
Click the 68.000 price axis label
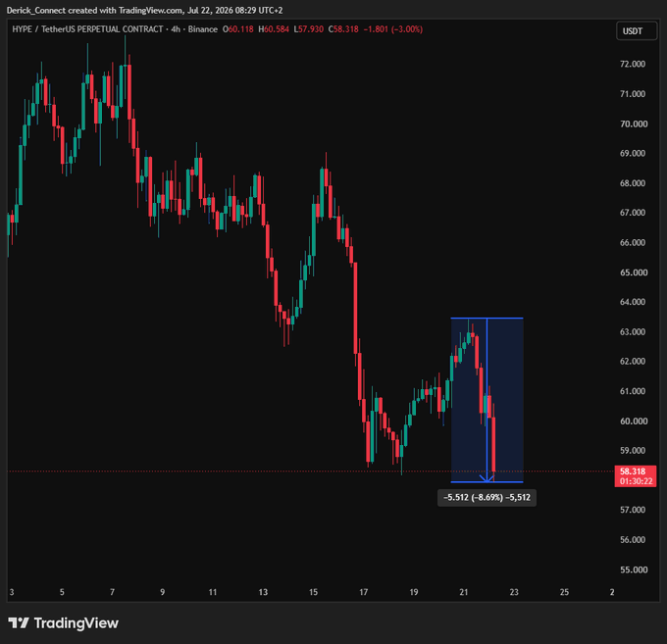633,183
